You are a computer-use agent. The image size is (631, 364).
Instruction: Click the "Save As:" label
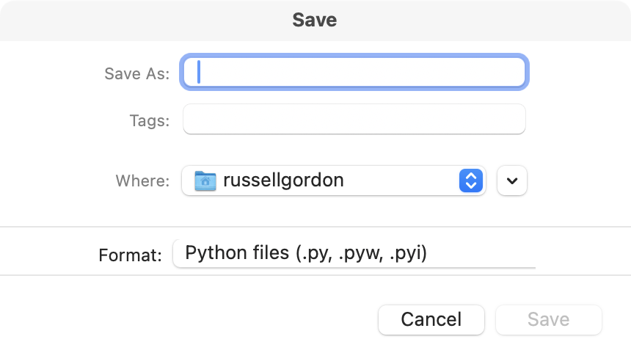pos(137,73)
